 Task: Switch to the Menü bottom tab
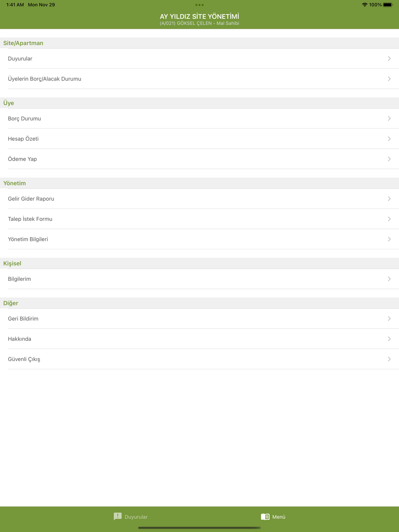273,517
